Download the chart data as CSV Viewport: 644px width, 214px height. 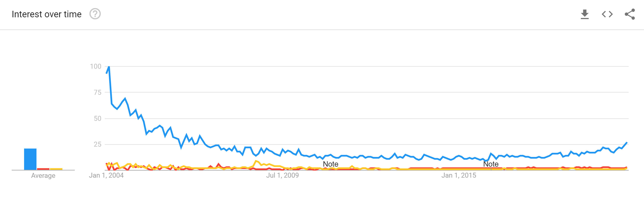[x=585, y=14]
